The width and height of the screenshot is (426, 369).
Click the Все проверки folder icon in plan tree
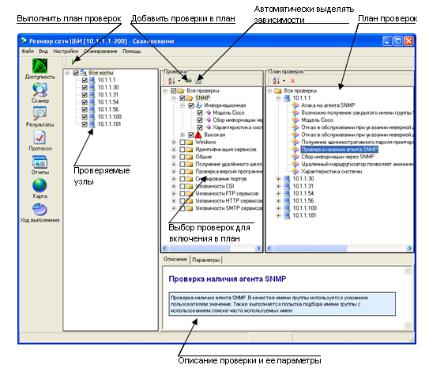pyautogui.click(x=278, y=91)
